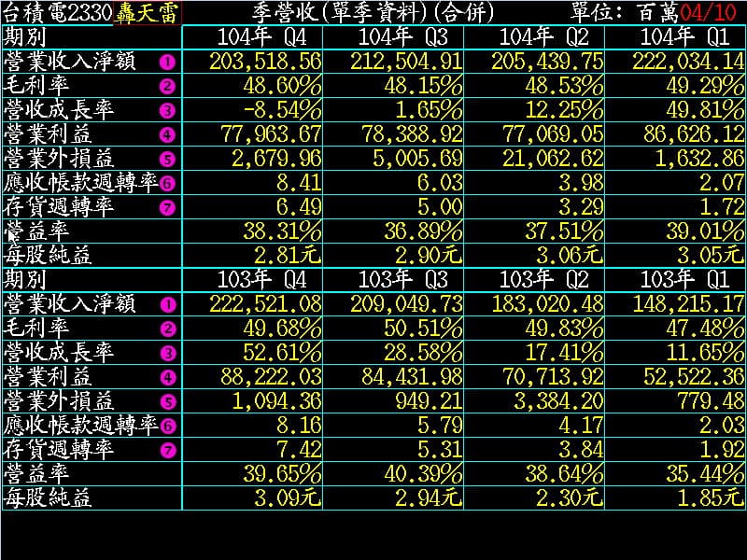This screenshot has height=560, width=747.
Task: Select the 104年 Q4 column header
Action: click(255, 36)
